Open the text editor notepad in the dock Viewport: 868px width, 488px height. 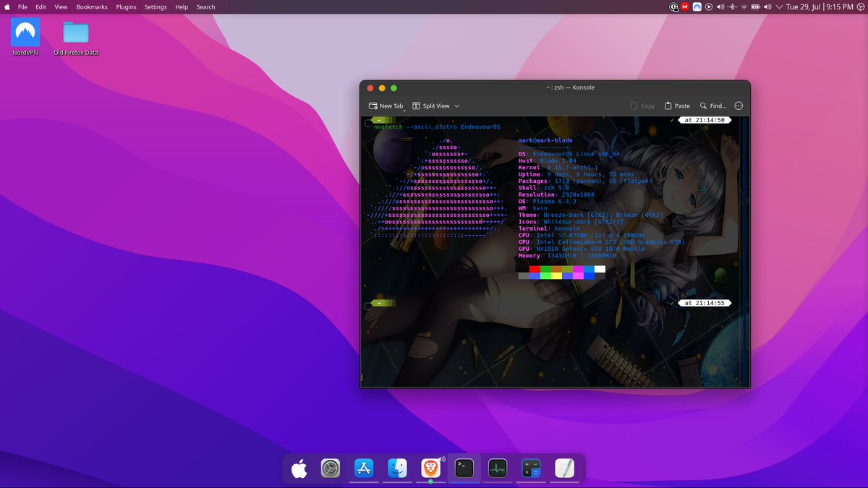point(565,468)
